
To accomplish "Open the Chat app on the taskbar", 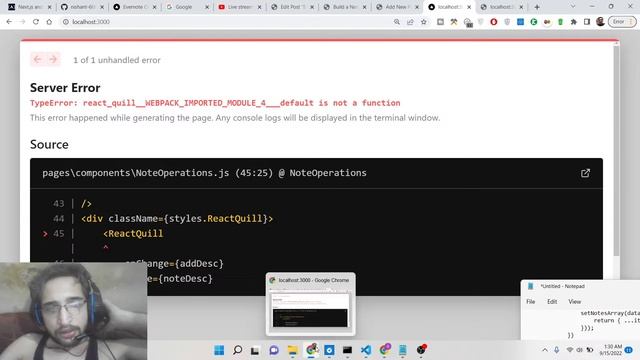I will pyautogui.click(x=274, y=350).
